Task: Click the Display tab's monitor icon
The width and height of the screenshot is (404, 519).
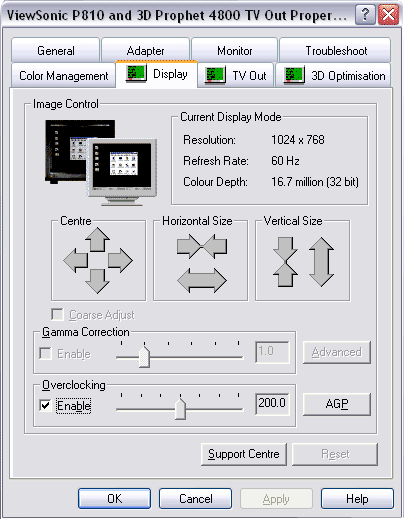Action: point(136,73)
